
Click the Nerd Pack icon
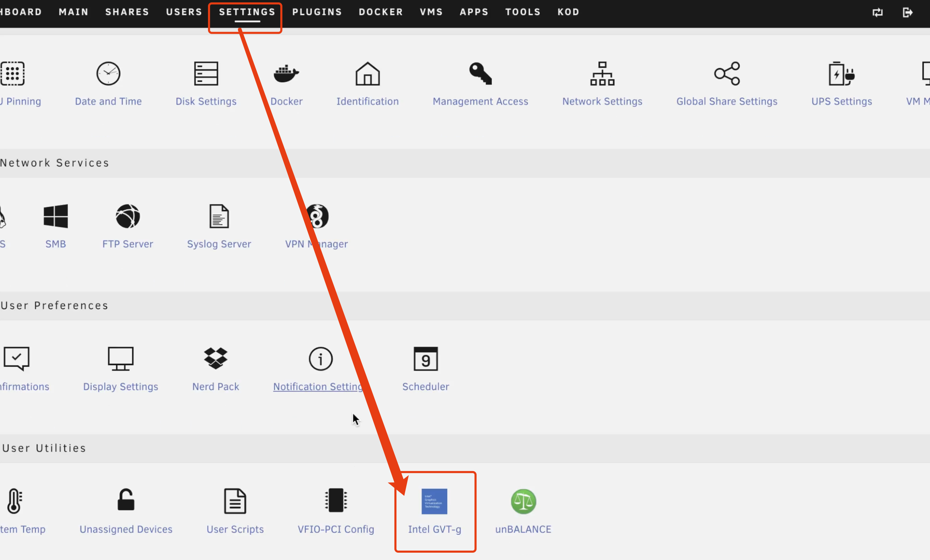pyautogui.click(x=216, y=358)
